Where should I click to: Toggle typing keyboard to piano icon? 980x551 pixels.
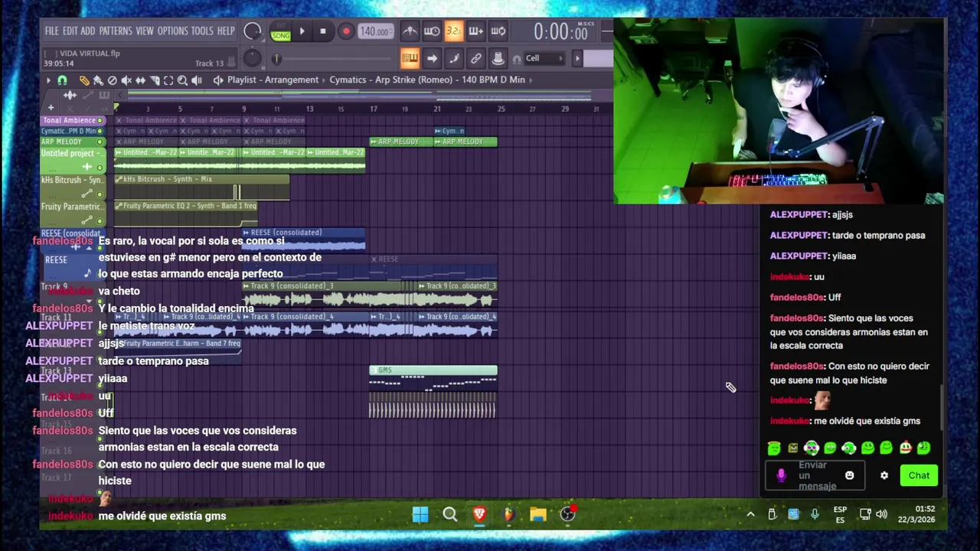[x=410, y=58]
